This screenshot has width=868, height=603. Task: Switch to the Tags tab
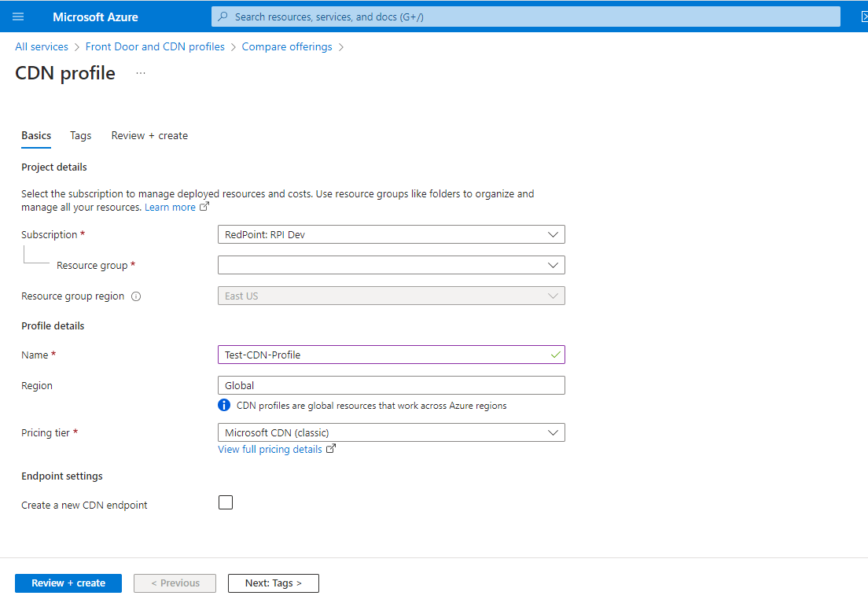(81, 136)
